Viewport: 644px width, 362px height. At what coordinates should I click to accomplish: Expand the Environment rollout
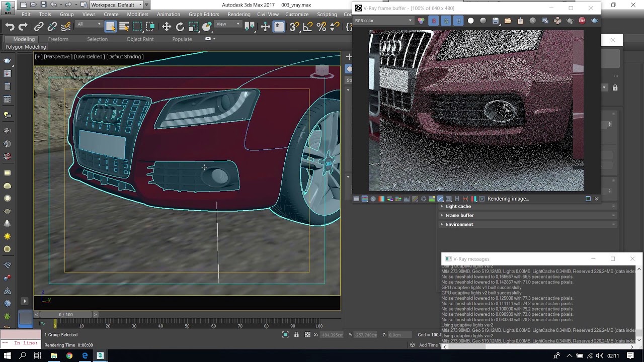459,224
